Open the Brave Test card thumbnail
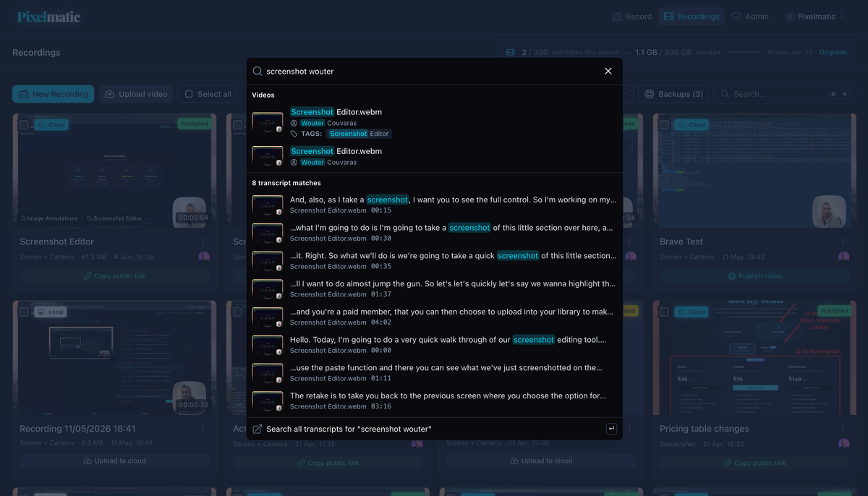The image size is (868, 496). [x=754, y=171]
